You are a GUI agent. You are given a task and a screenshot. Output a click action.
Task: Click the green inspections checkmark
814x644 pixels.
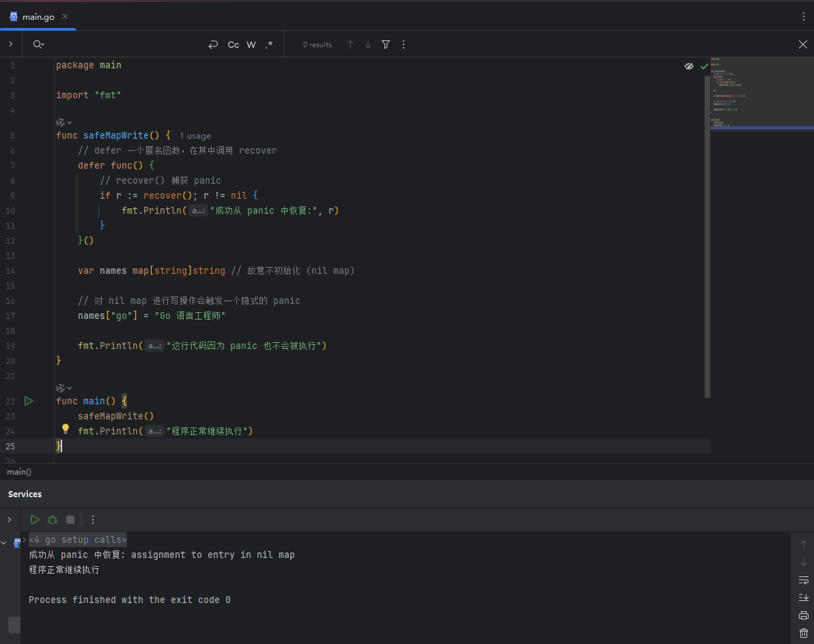click(x=704, y=66)
